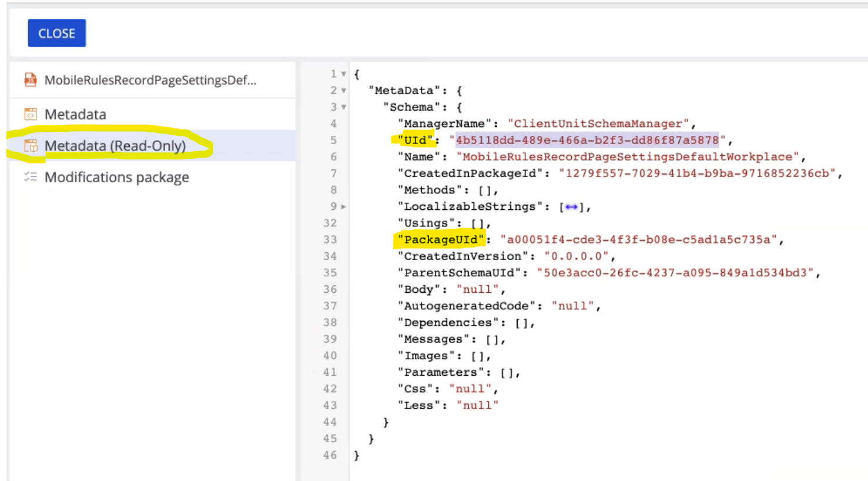
Task: Click the Metadata (Read-Only) icon
Action: [31, 146]
